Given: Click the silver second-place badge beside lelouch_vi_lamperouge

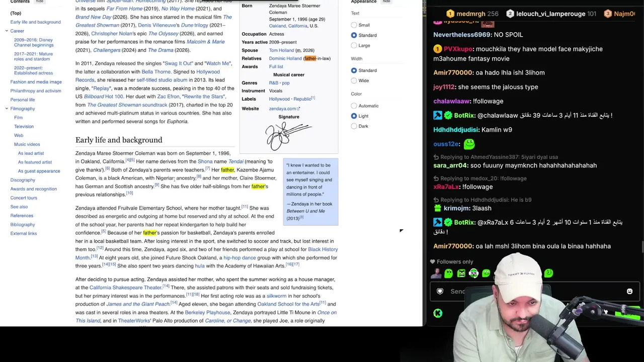Looking at the screenshot, I should [510, 14].
